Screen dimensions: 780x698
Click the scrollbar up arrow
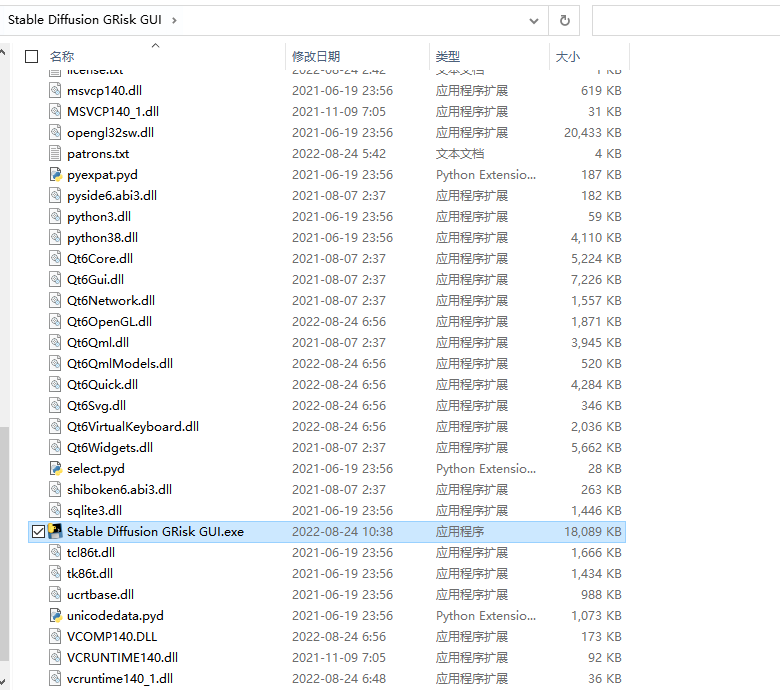[x=3, y=52]
